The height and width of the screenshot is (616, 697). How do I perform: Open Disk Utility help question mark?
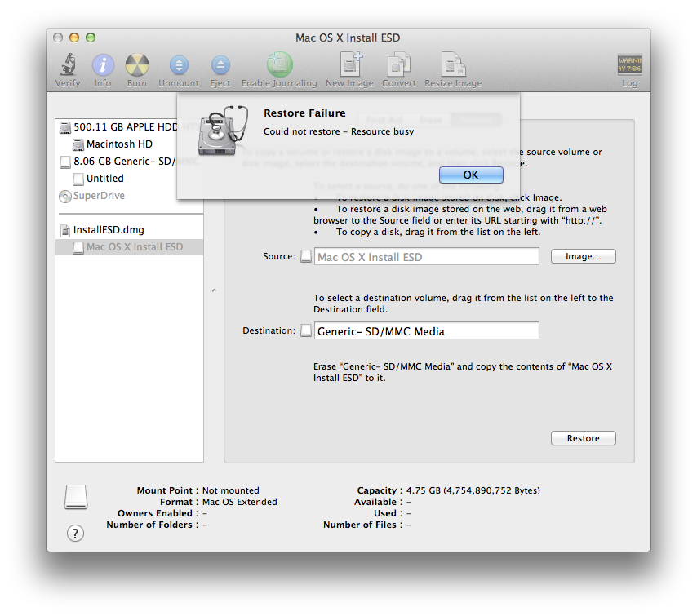click(x=75, y=533)
